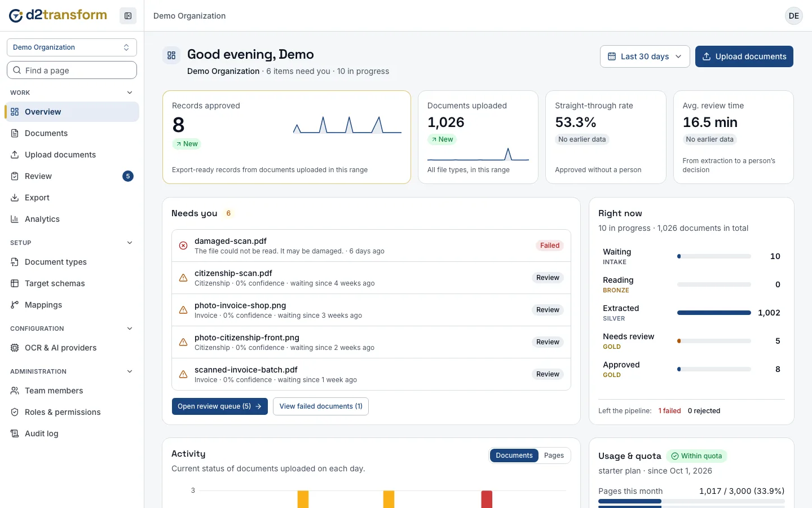This screenshot has width=812, height=508.
Task: Click the Roles & permissions shield icon
Action: (x=15, y=412)
